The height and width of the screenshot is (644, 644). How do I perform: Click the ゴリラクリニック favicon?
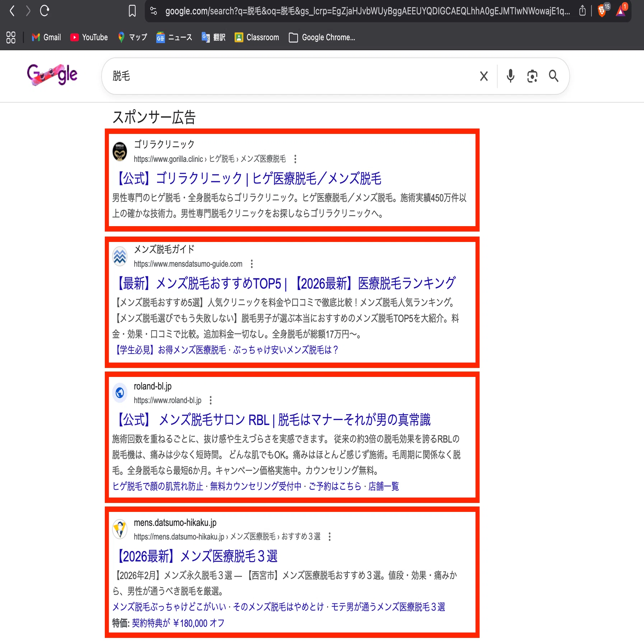tap(120, 151)
